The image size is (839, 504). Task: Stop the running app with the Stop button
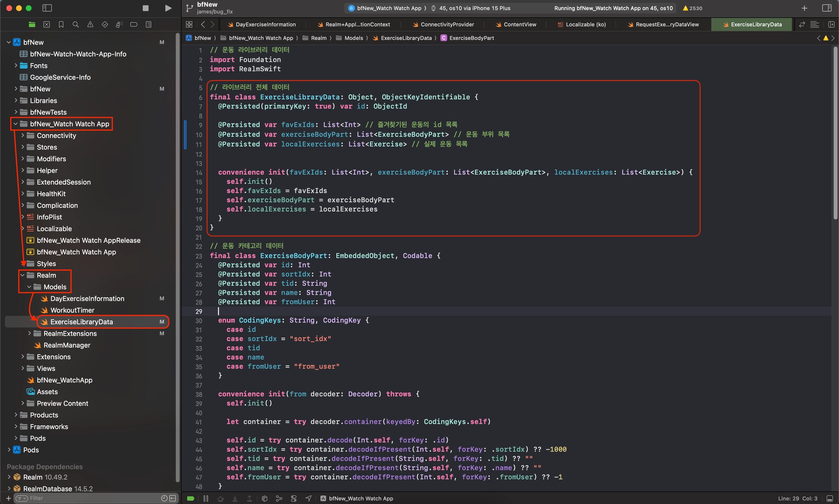point(145,8)
